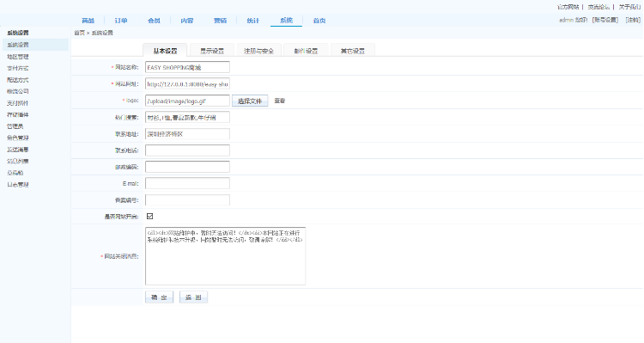Open the 营销 top menu
Viewport: 644px width, 343px height.
click(x=220, y=21)
